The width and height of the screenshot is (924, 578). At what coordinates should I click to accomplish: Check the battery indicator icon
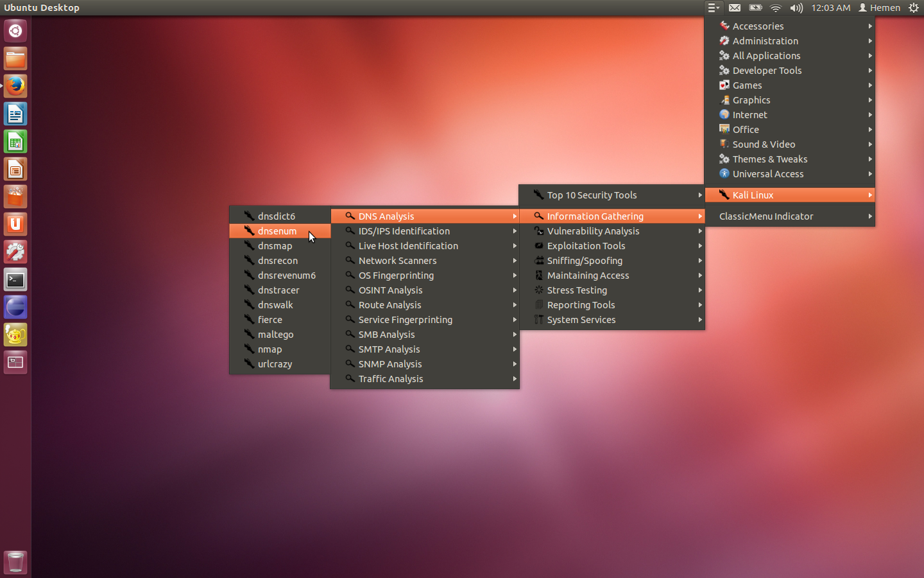tap(755, 8)
